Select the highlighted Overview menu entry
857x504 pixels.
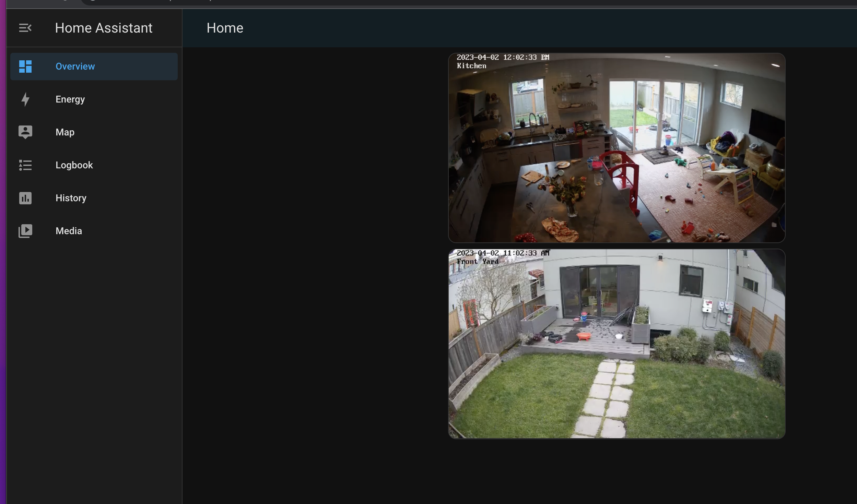tap(75, 66)
